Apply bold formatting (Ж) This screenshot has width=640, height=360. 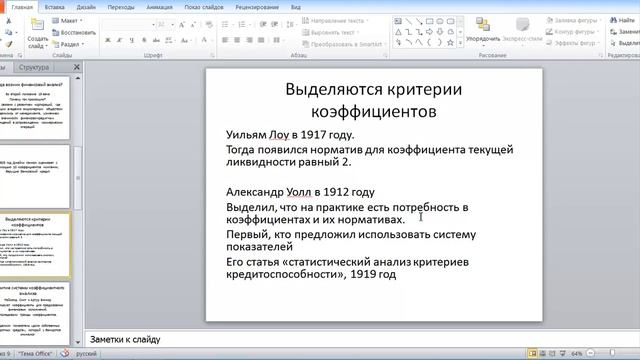(108, 40)
